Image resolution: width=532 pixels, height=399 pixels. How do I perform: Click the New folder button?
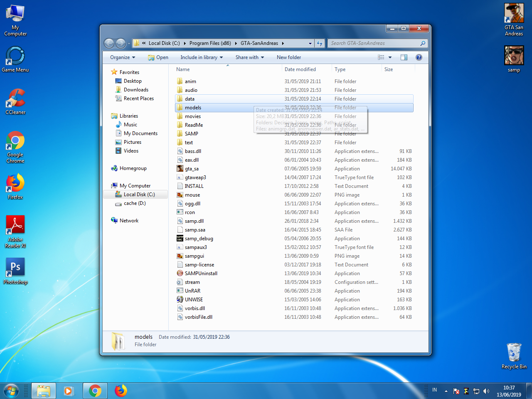[289, 57]
